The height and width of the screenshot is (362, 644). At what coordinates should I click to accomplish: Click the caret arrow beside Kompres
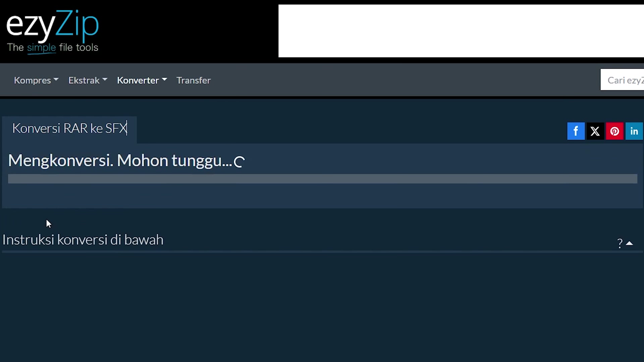(56, 79)
